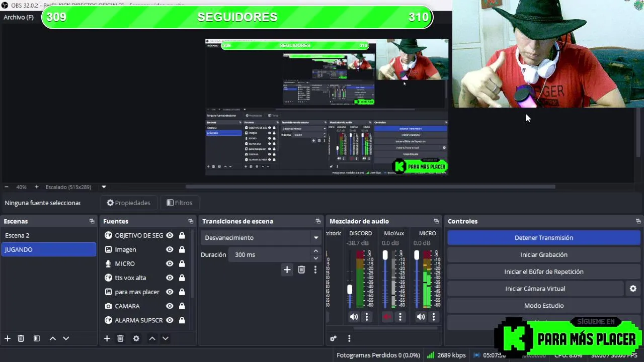Click Detener Transmisión
This screenshot has width=644, height=362.
(x=544, y=238)
